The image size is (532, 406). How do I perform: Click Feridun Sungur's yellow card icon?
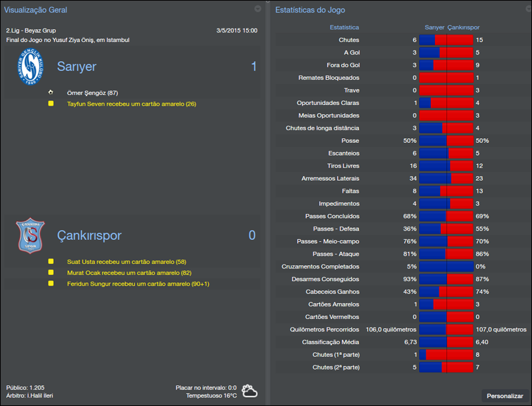(x=51, y=284)
